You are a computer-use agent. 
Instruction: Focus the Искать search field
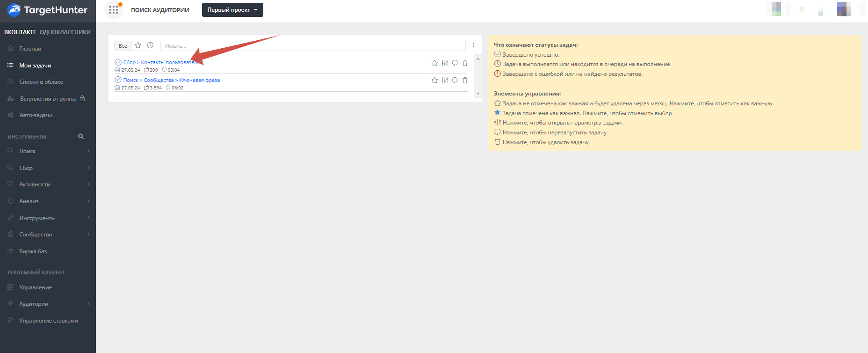[x=312, y=46]
